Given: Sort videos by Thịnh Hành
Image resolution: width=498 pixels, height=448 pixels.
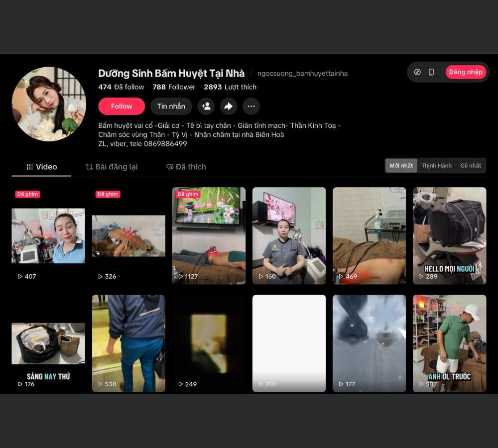Looking at the screenshot, I should click(x=436, y=165).
